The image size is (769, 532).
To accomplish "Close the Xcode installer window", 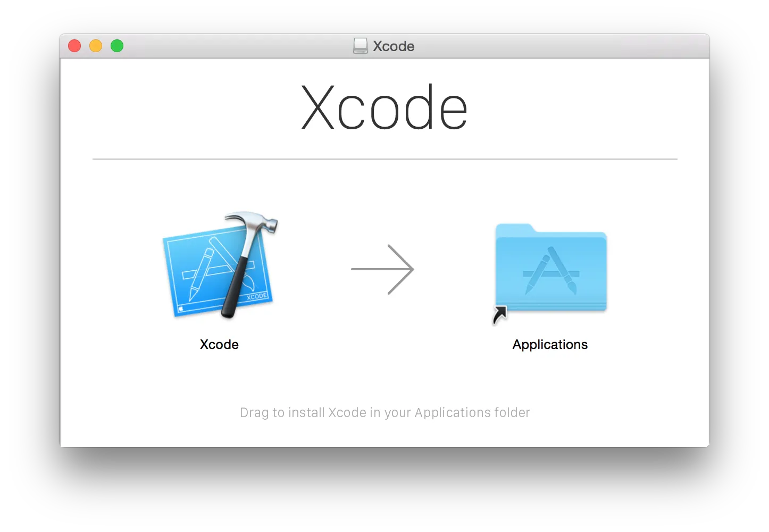I will coord(74,46).
